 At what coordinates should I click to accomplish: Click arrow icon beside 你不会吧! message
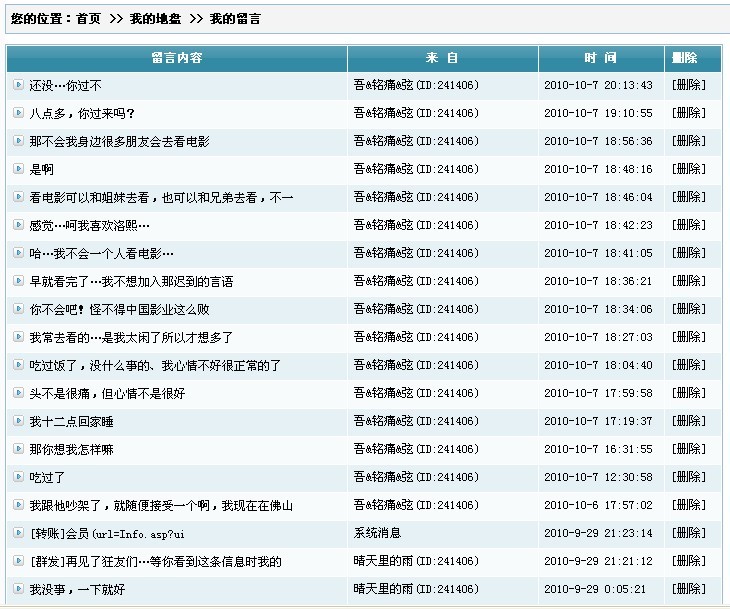[x=18, y=309]
